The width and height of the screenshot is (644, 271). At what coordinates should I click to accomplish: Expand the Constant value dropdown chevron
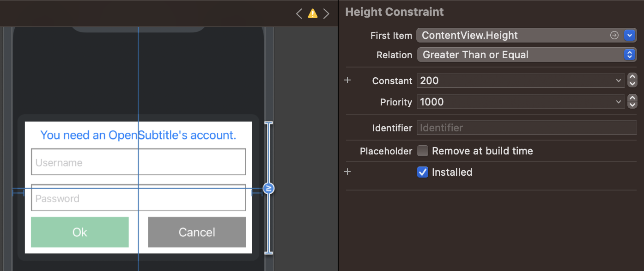(x=619, y=80)
